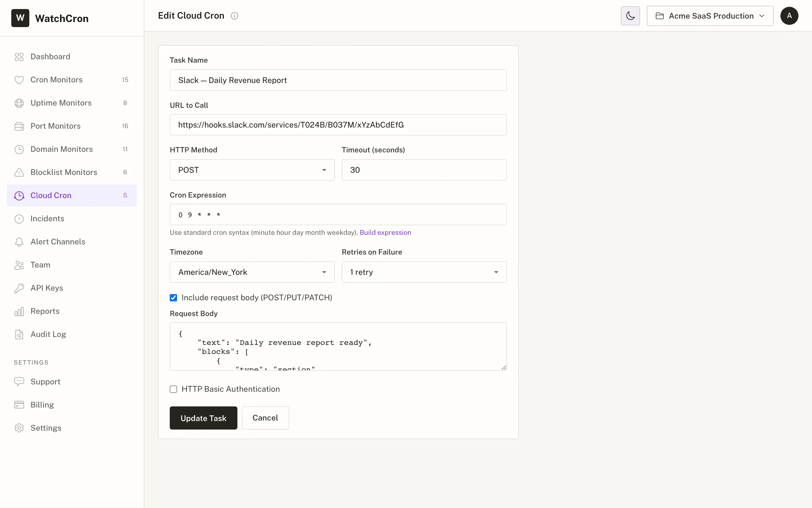This screenshot has width=812, height=508.
Task: Click the Cancel button
Action: [x=265, y=418]
